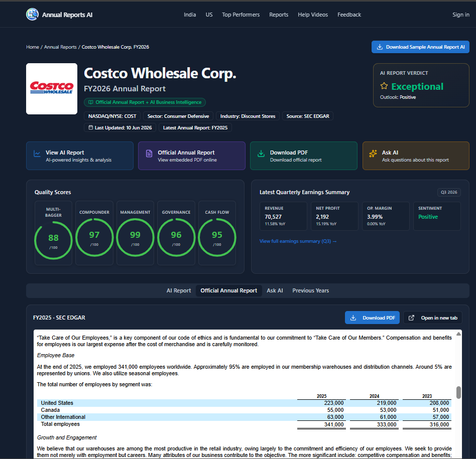Click the Total employees 341,000 cell
The height and width of the screenshot is (459, 476).
334,424
